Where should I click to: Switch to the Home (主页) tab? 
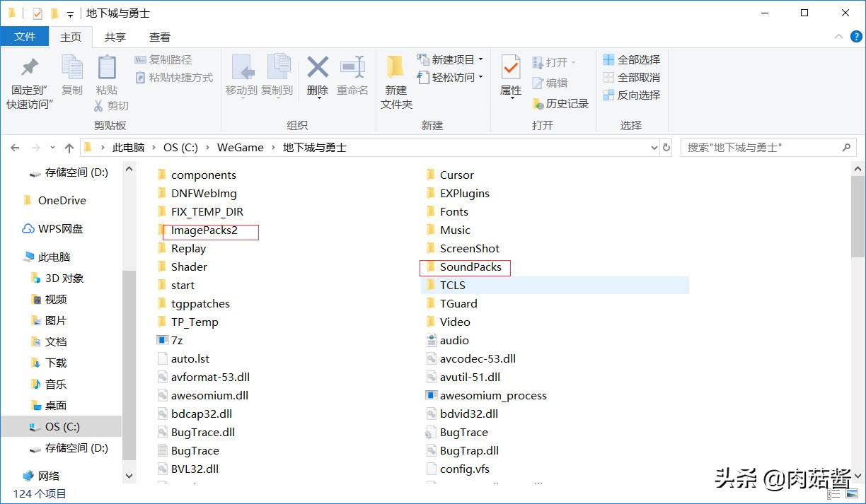[x=71, y=37]
